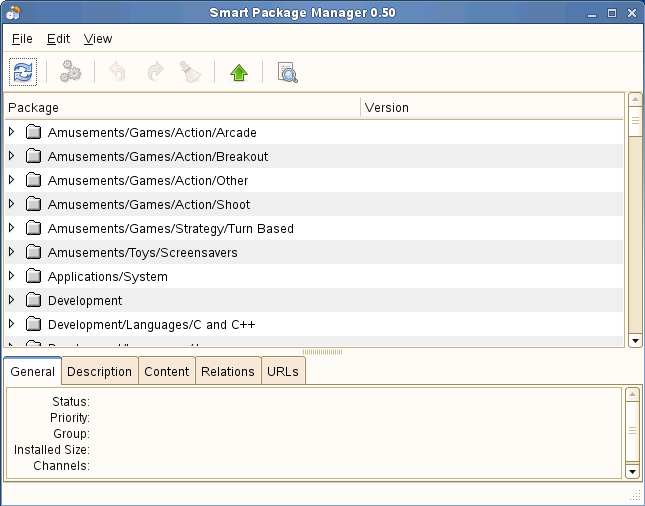The height and width of the screenshot is (506, 645).
Task: Click the Priority: label
Action: tap(70, 418)
